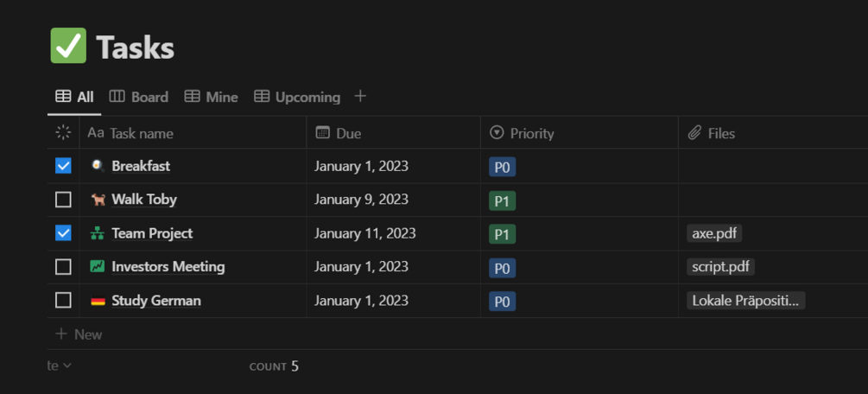Open the Due column header options

(348, 133)
